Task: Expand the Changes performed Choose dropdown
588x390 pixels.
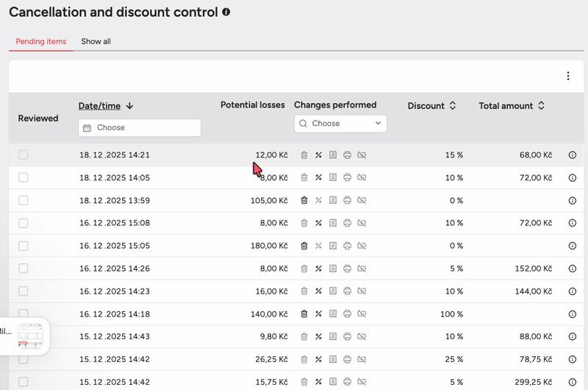Action: point(340,124)
